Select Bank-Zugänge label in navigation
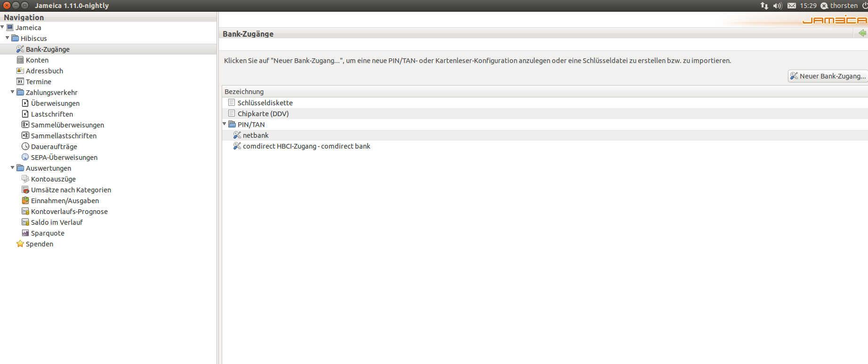868x364 pixels. 48,49
